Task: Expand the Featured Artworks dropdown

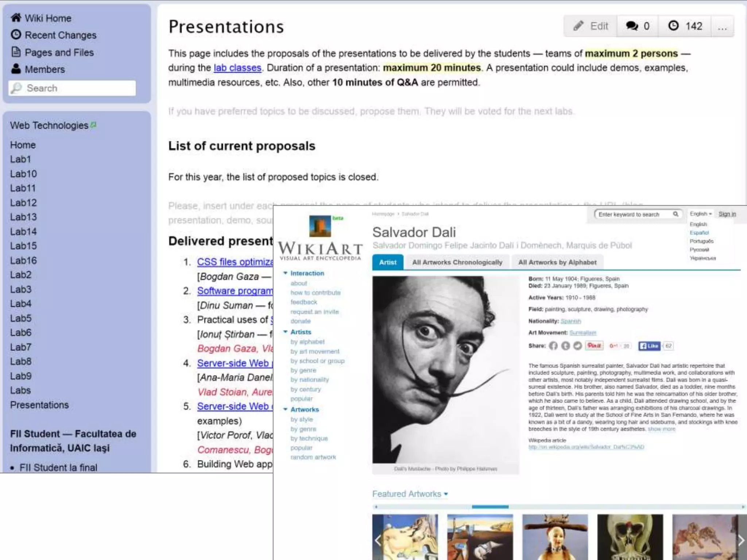Action: click(x=446, y=494)
